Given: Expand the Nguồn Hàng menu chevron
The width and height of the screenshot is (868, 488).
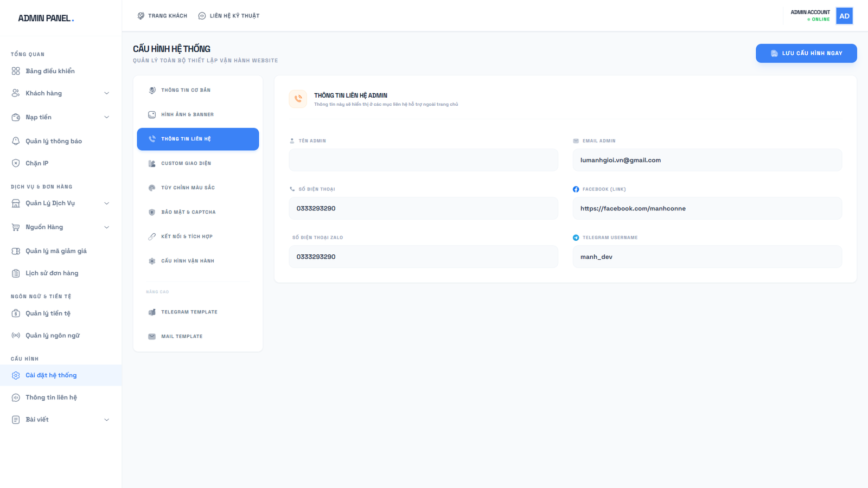Looking at the screenshot, I should 106,227.
